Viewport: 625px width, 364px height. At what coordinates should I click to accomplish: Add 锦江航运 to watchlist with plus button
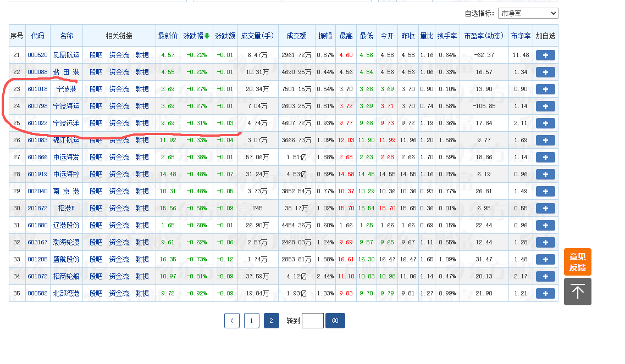[545, 140]
